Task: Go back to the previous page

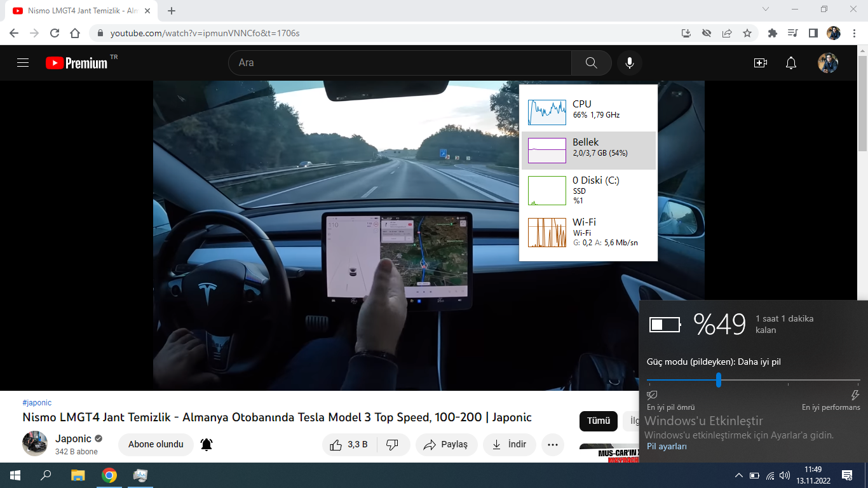Action: (x=14, y=33)
